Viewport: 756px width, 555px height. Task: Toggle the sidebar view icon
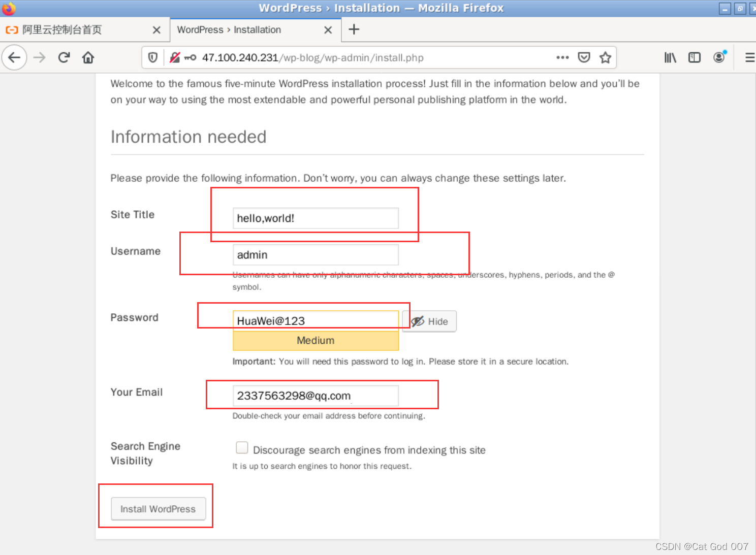pyautogui.click(x=695, y=57)
